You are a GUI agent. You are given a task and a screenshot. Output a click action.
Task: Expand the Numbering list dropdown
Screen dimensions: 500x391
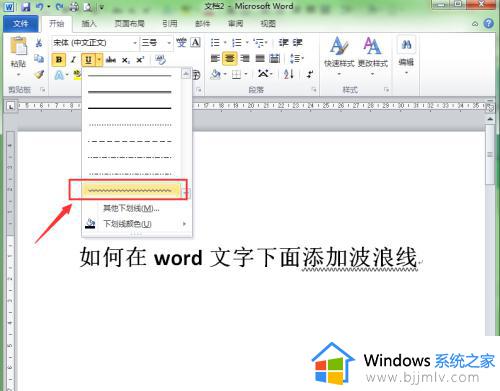point(247,42)
